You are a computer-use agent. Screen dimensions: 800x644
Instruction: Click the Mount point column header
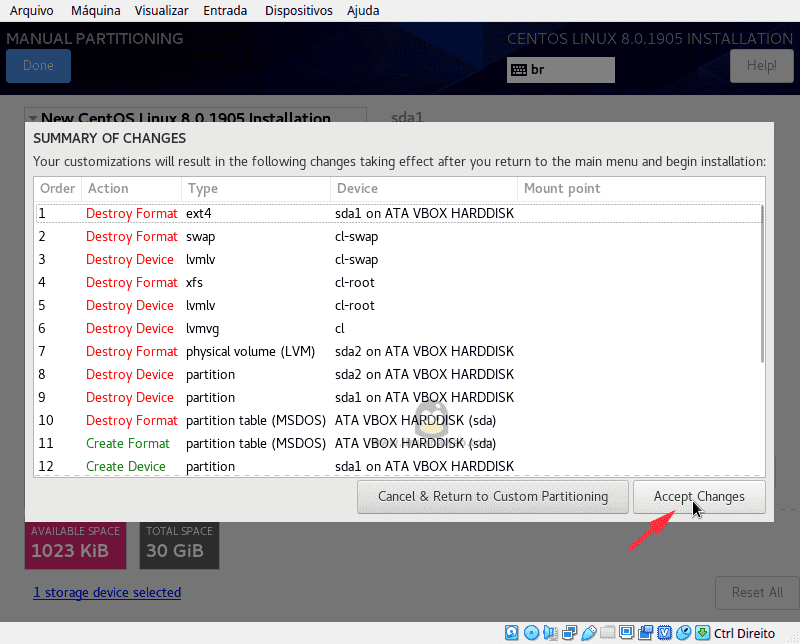[x=641, y=189]
